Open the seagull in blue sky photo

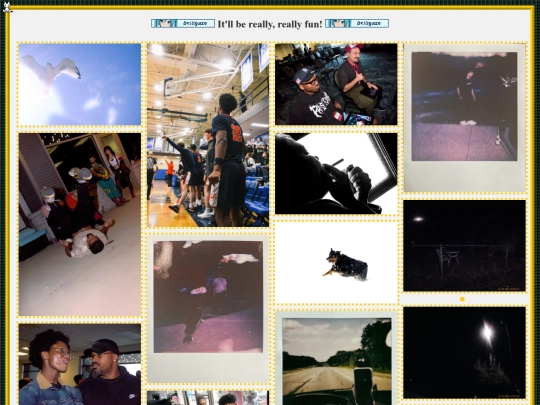tap(80, 84)
